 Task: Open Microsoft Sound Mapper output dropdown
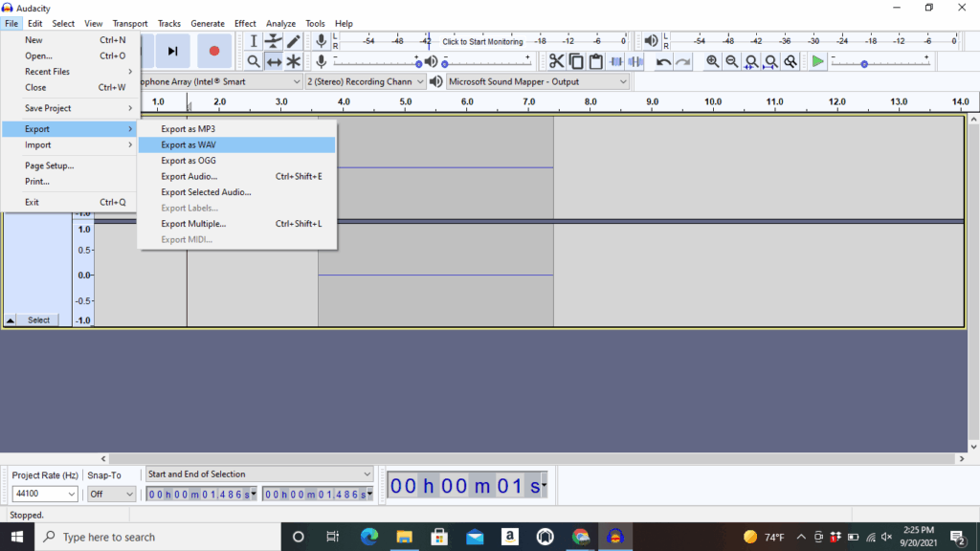538,82
